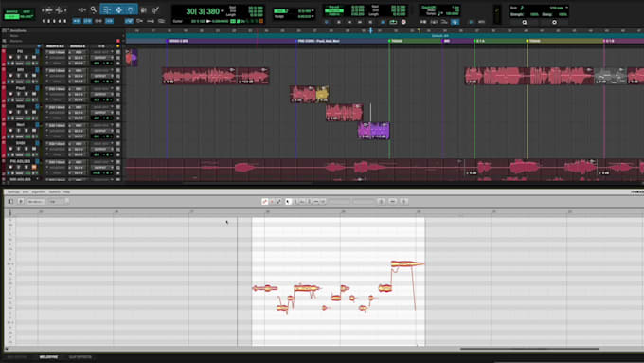644x363 pixels.
Task: Select the Scrubber tool
Action: (143, 9)
